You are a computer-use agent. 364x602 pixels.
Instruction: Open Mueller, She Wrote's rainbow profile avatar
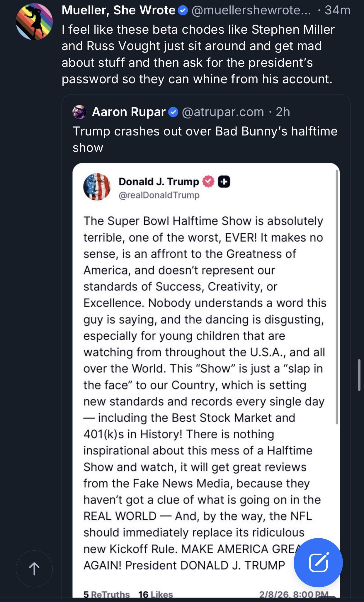pyautogui.click(x=34, y=22)
